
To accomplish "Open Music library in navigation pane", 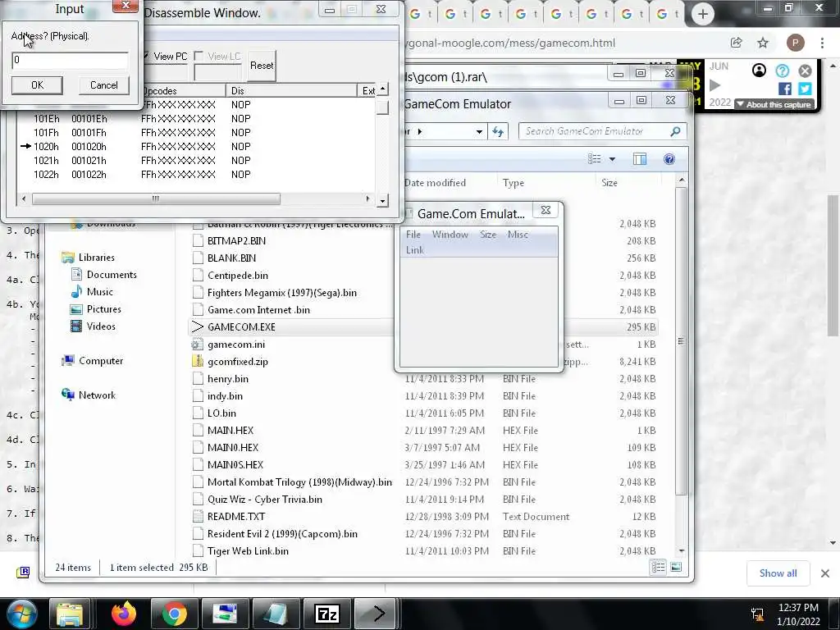I will [x=99, y=292].
